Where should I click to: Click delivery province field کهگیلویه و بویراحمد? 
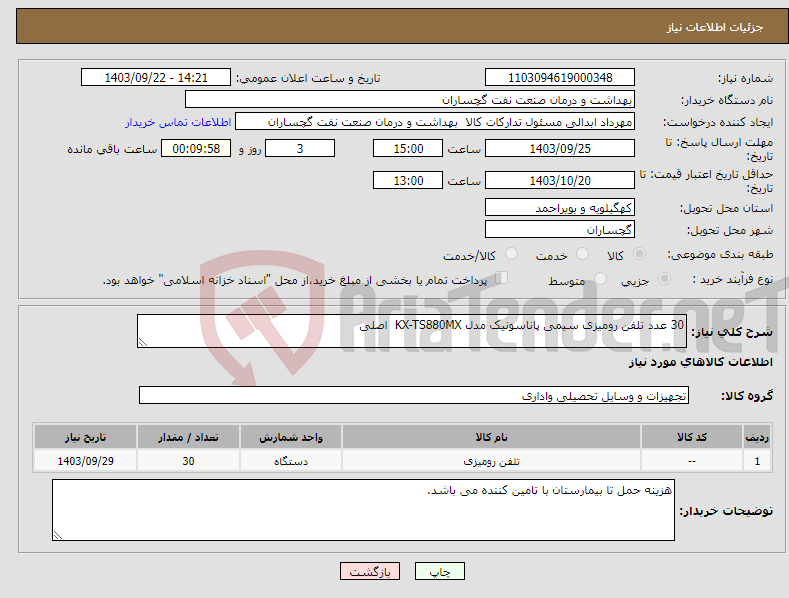coord(560,207)
